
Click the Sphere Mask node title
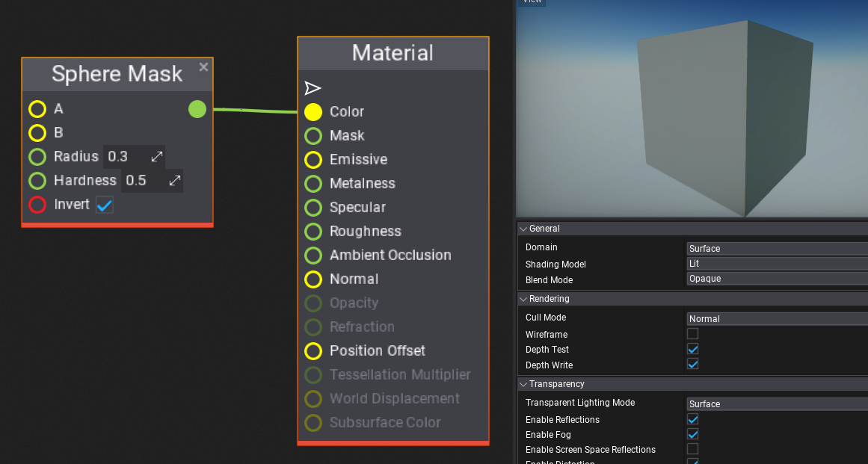117,74
